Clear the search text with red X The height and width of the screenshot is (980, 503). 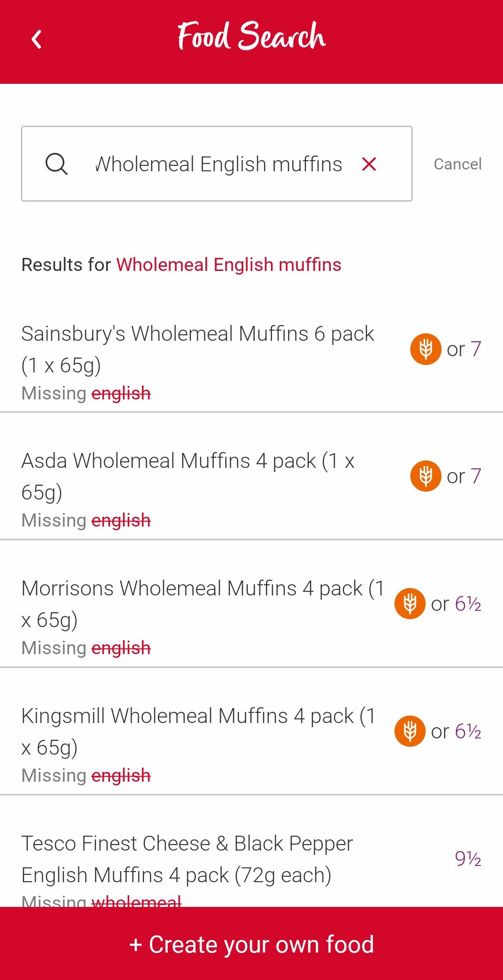[x=369, y=164]
